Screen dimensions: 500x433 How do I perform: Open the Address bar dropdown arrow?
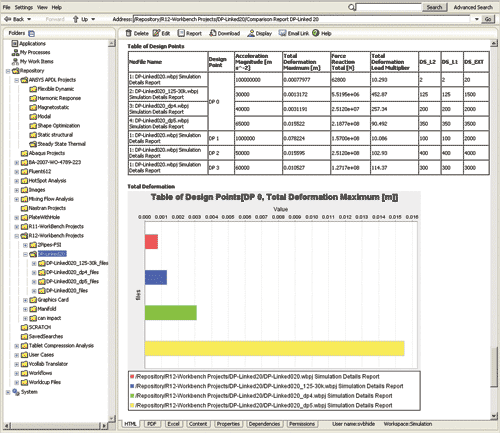[x=477, y=19]
